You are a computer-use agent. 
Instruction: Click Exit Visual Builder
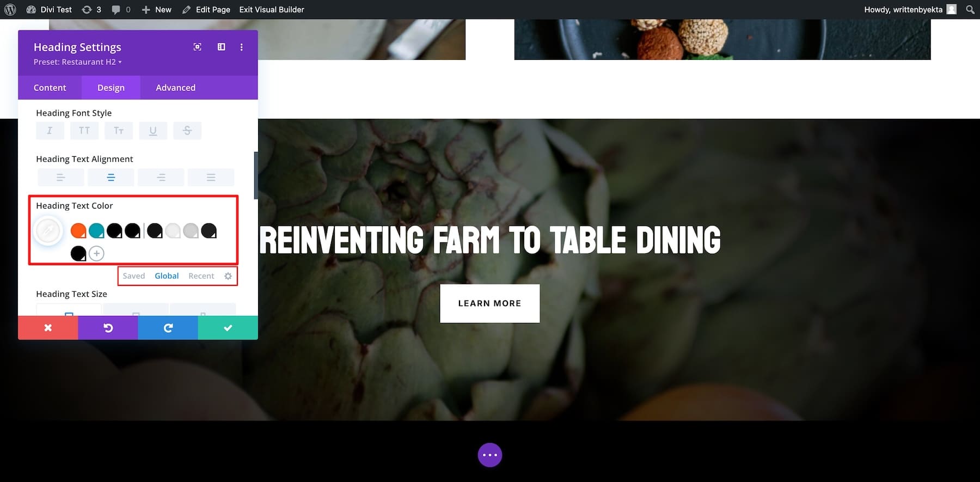pyautogui.click(x=272, y=10)
